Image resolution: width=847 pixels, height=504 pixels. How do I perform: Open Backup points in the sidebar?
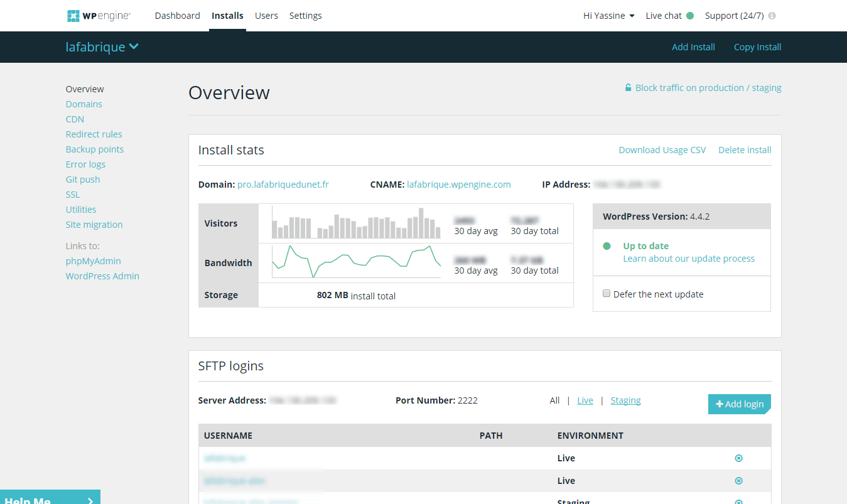(x=95, y=149)
